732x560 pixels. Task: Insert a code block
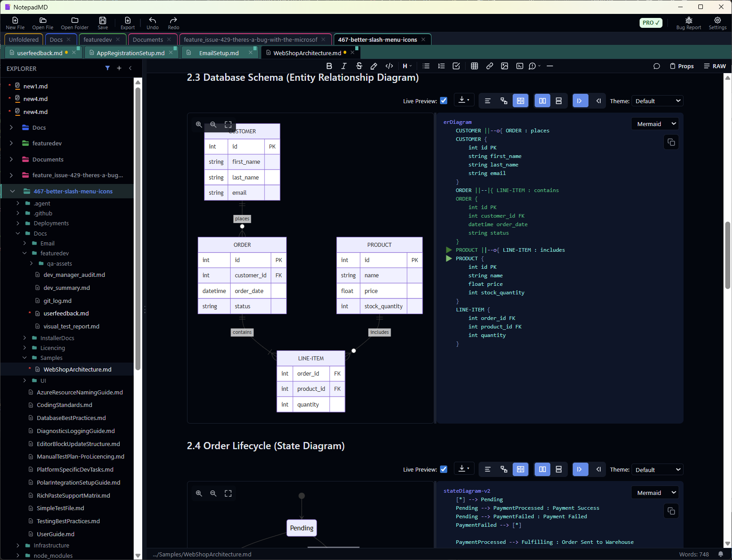519,66
